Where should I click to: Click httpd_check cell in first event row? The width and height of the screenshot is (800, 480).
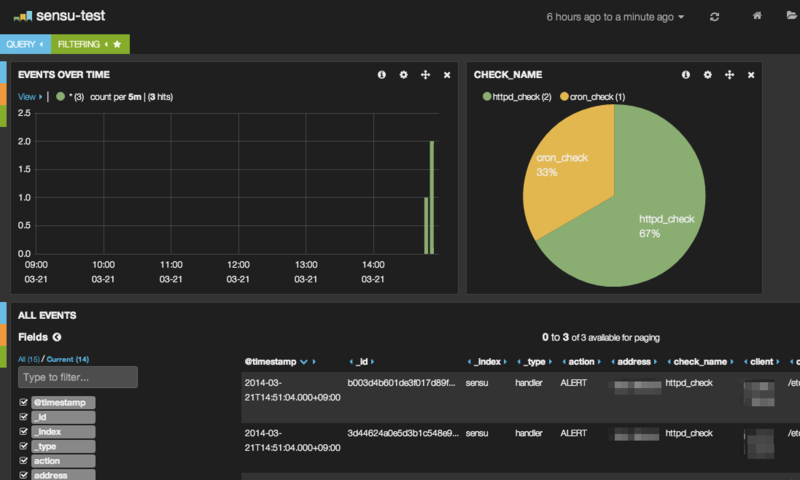pos(689,383)
